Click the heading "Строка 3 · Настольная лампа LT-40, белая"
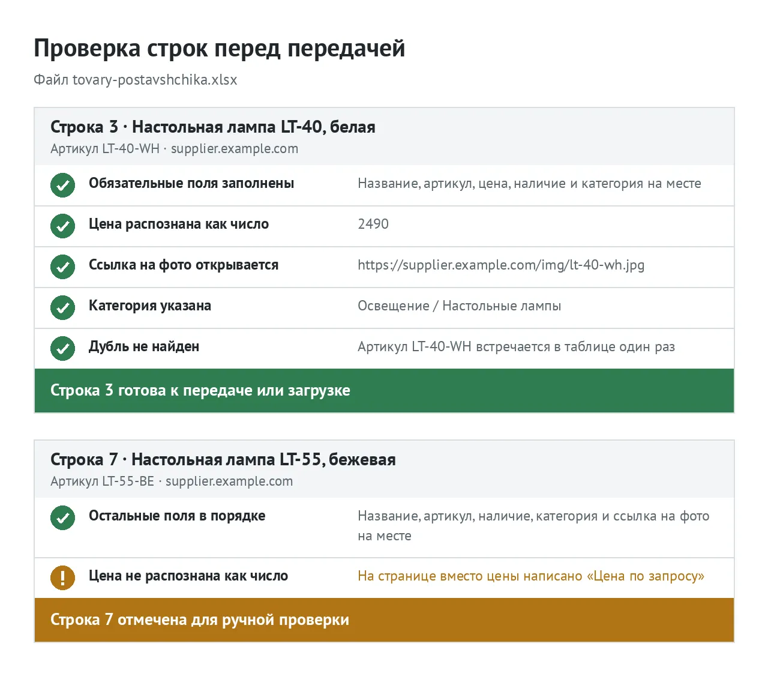768x700 pixels. point(213,127)
